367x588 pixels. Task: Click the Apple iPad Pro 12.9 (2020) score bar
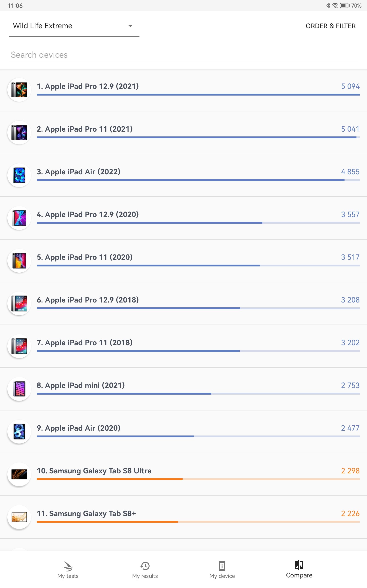[198, 223]
